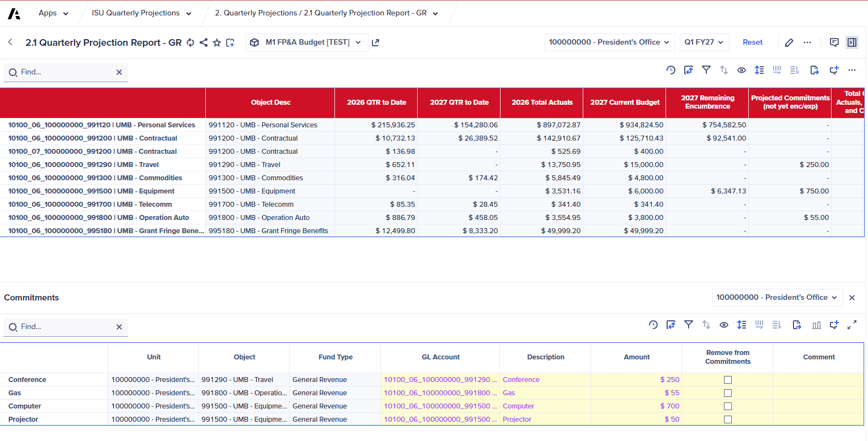The height and width of the screenshot is (441, 868).
Task: Go back using the left arrow beside page title
Action: 10,42
